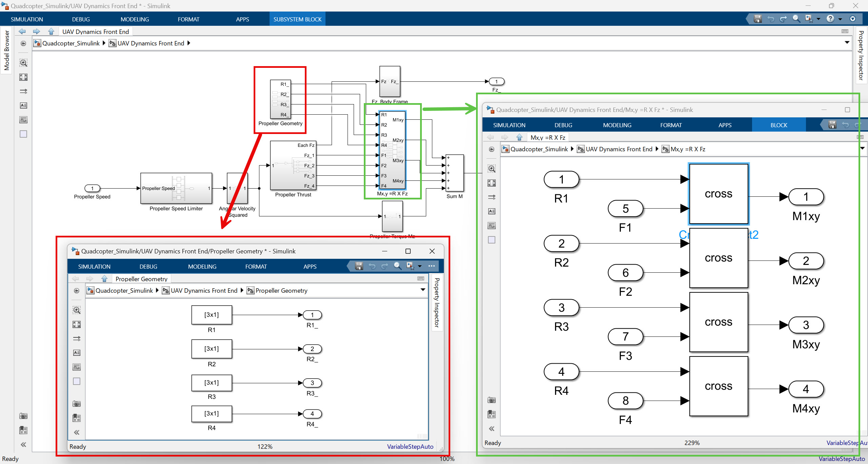The image size is (868, 464).
Task: Select the Propeller Speed Limiter subsystem block
Action: point(176,188)
